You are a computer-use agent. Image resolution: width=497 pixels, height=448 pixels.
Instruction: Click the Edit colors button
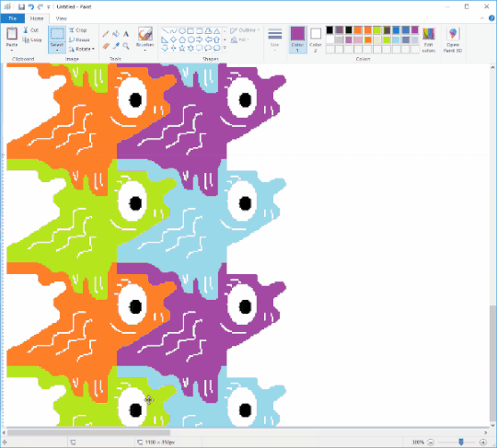[429, 40]
